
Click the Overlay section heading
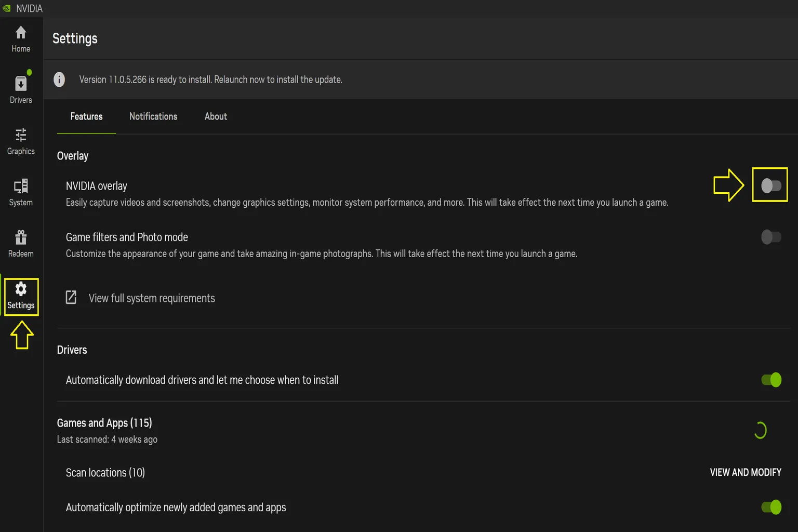(x=73, y=156)
